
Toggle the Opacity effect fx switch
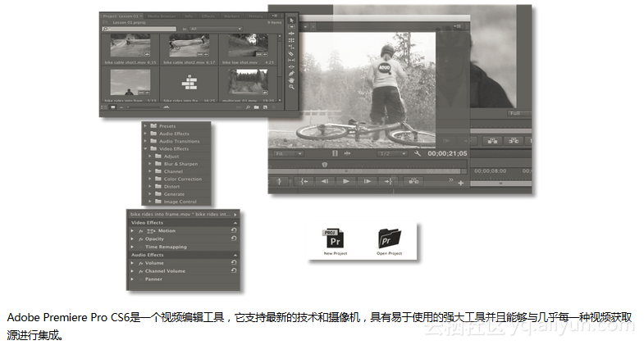pyautogui.click(x=141, y=238)
